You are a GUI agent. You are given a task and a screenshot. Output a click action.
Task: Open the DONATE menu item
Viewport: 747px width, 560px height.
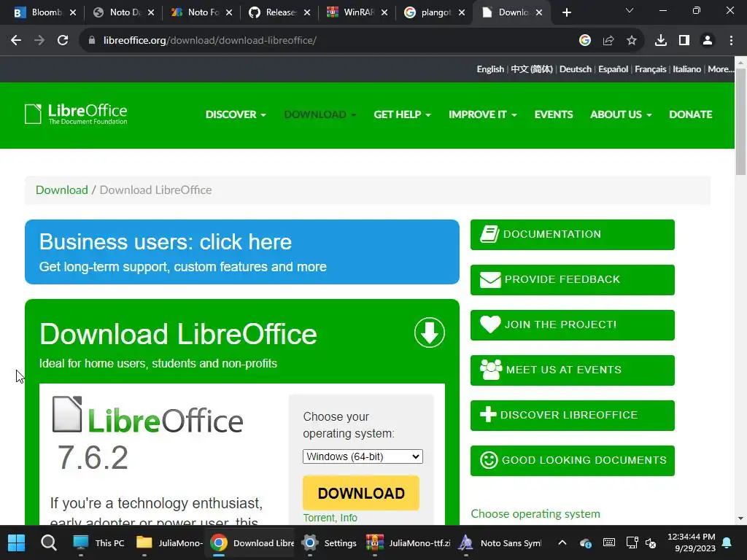coord(691,114)
